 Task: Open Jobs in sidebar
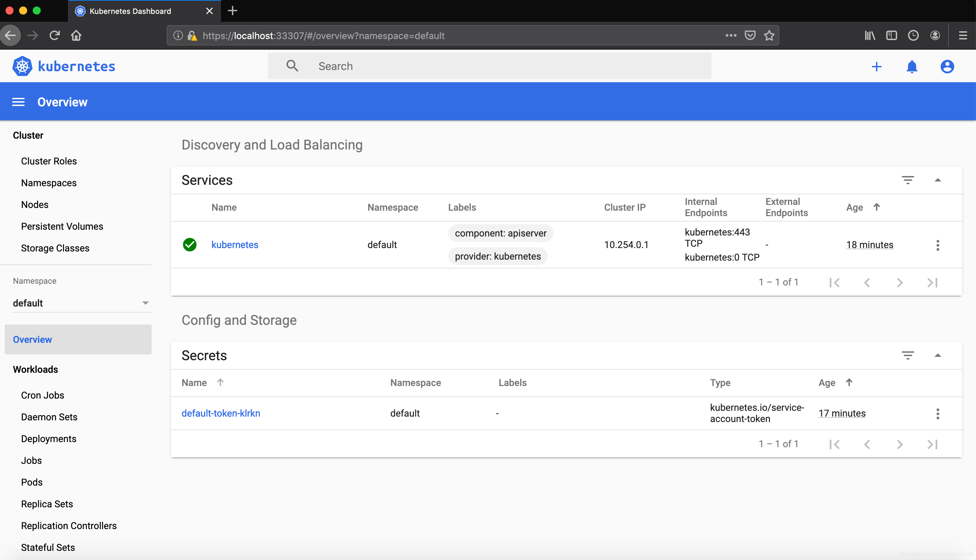pyautogui.click(x=31, y=460)
